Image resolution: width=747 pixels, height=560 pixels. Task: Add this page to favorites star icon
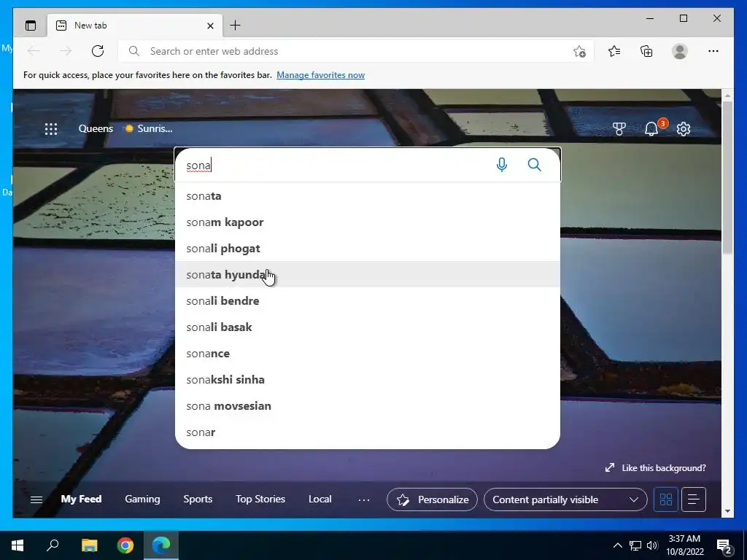pos(579,51)
